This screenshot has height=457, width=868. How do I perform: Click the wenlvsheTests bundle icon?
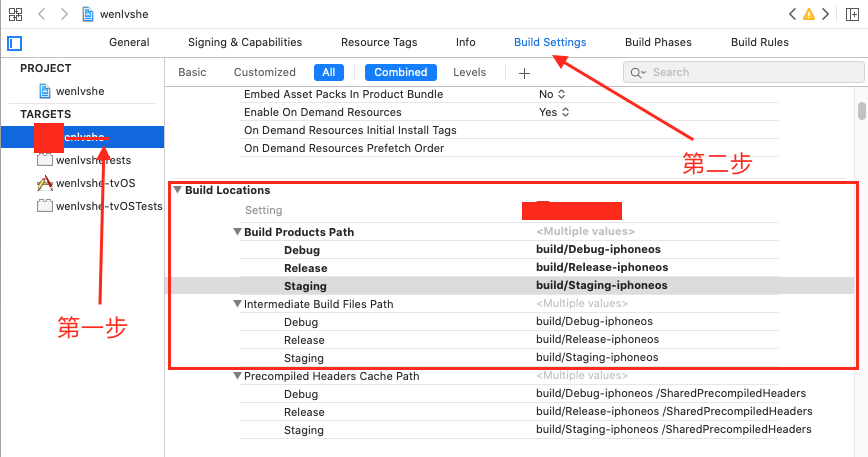click(x=44, y=160)
